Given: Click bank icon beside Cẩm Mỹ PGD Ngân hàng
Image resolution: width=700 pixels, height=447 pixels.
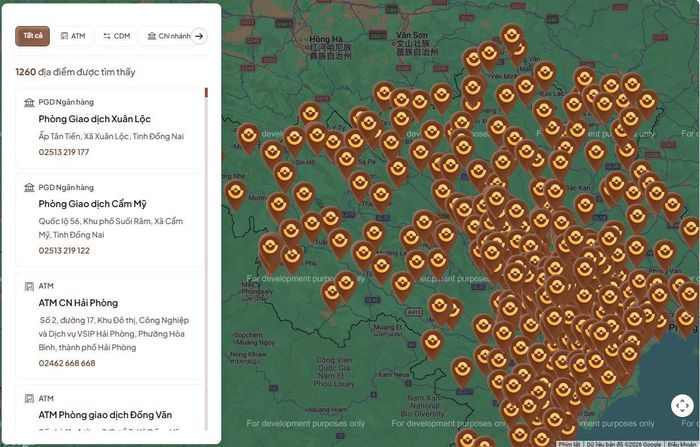Looking at the screenshot, I should click(29, 188).
